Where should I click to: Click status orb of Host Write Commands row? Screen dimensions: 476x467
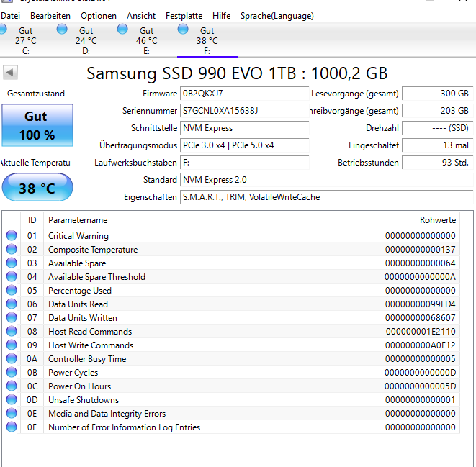click(12, 345)
